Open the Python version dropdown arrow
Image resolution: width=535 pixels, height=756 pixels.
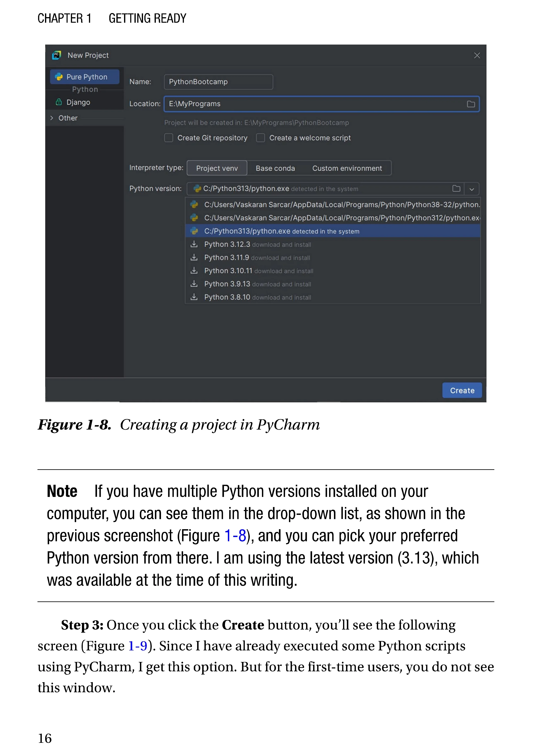[x=472, y=189]
